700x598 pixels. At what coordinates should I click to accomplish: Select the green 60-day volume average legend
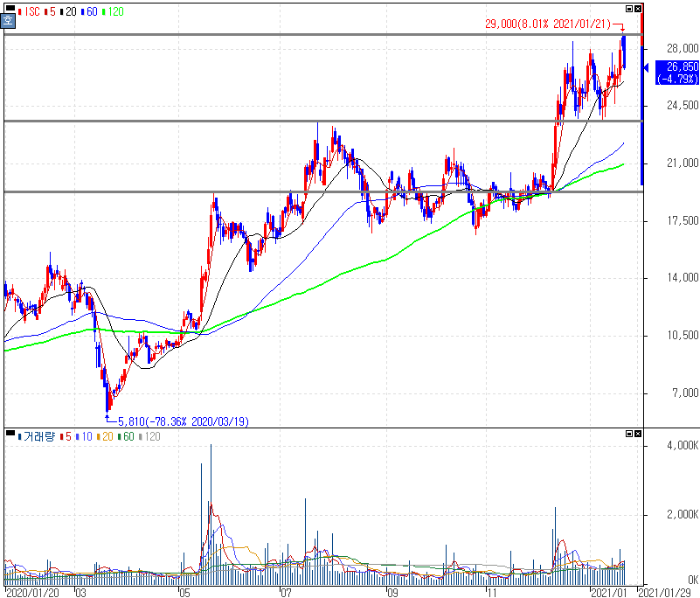(126, 436)
